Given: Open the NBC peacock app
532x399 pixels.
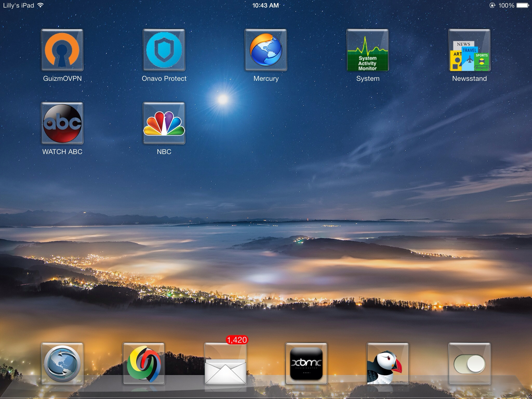Looking at the screenshot, I should point(164,123).
